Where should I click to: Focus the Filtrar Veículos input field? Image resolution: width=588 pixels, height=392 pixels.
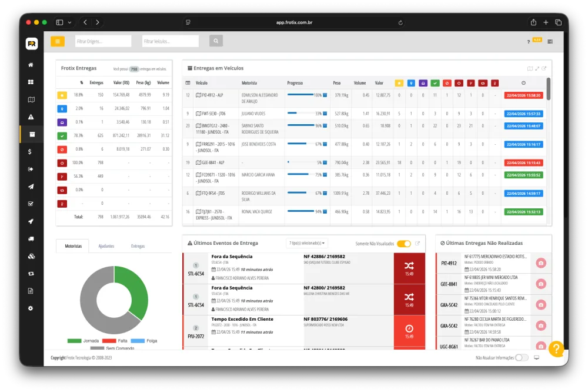(171, 41)
